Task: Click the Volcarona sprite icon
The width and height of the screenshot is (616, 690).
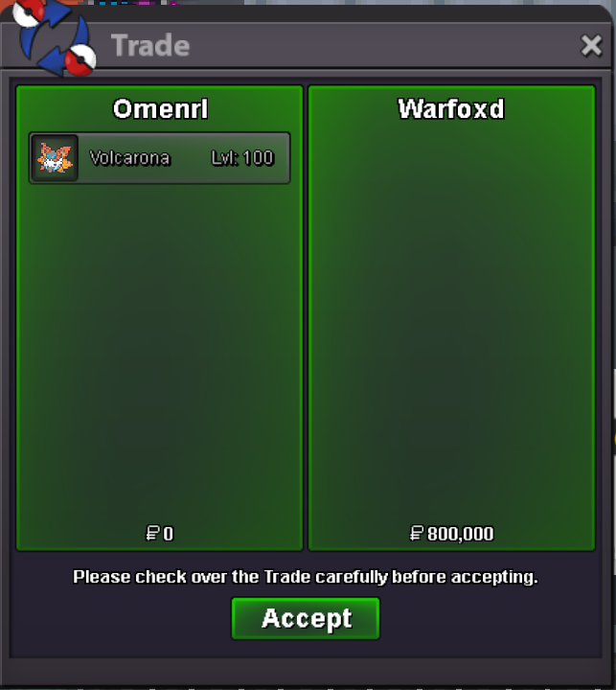Action: point(55,158)
